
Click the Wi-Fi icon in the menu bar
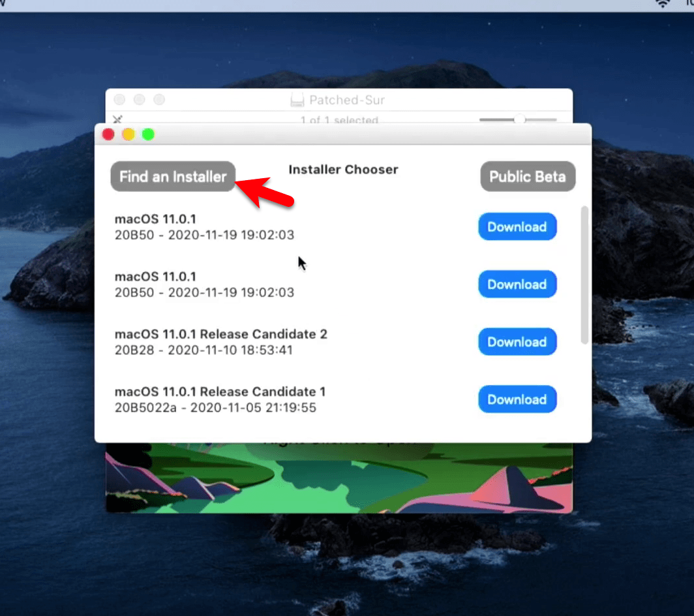tap(663, 4)
